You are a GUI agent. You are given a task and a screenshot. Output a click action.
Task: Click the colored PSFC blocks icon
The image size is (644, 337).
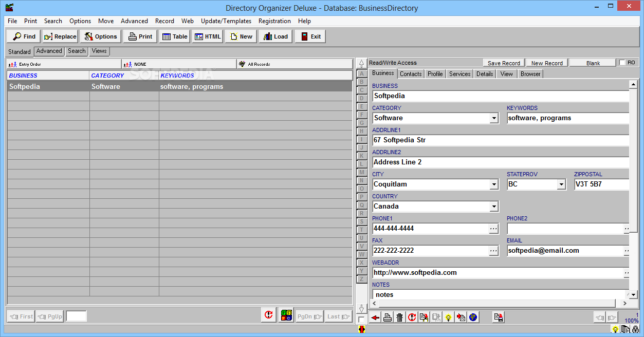pos(286,315)
